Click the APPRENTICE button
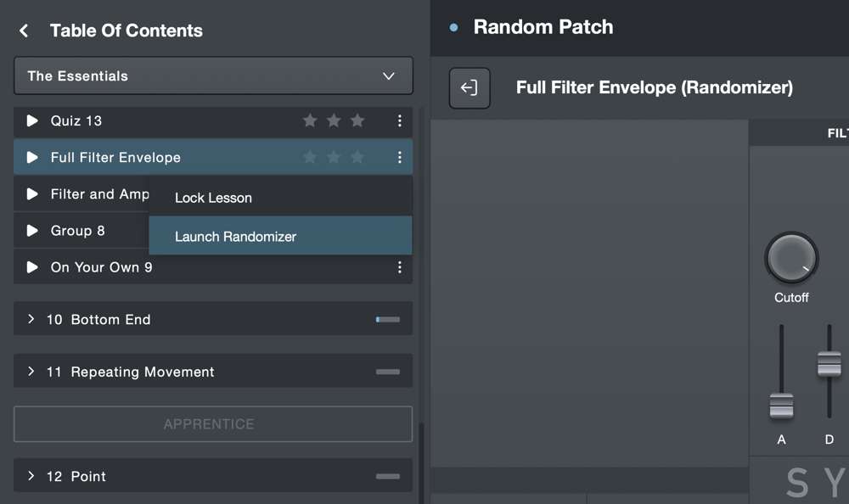The width and height of the screenshot is (849, 504). tap(213, 424)
